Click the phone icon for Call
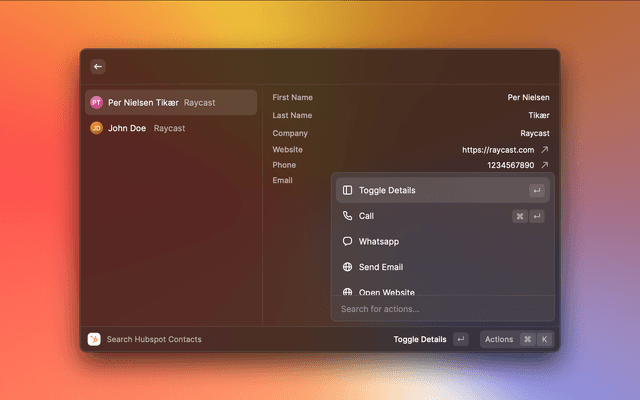 click(x=347, y=216)
